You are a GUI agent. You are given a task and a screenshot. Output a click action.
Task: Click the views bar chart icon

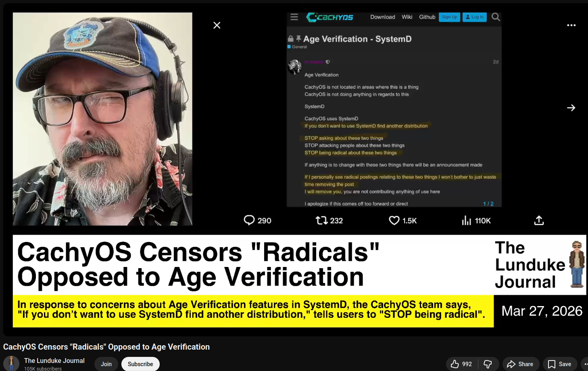pos(467,220)
